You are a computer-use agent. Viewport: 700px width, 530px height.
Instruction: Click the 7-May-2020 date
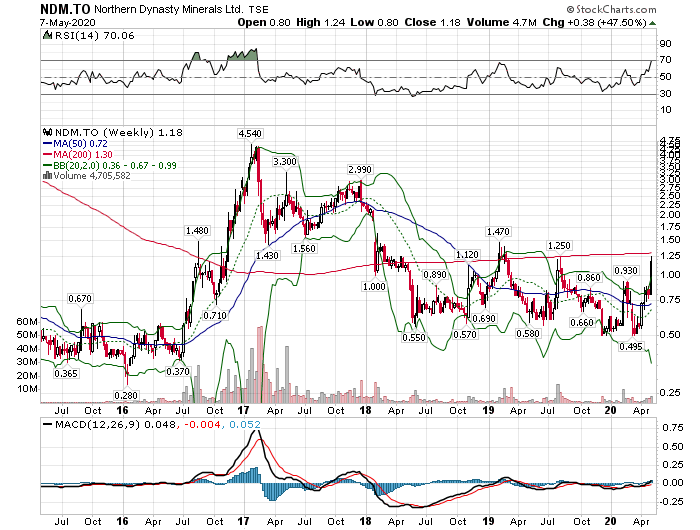pos(67,22)
